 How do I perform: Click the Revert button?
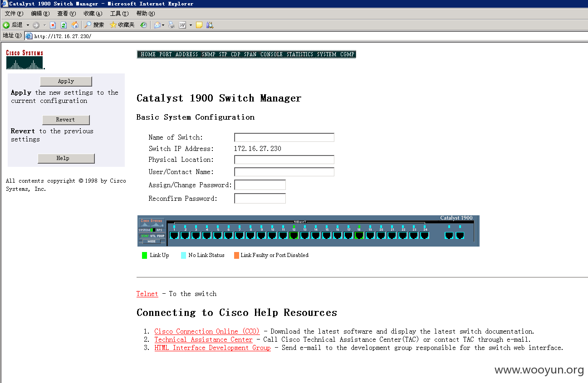(66, 120)
